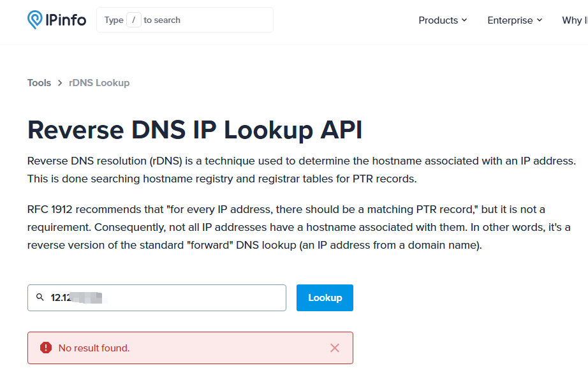Image resolution: width=588 pixels, height=382 pixels.
Task: Focus the top site search box
Action: click(x=185, y=20)
